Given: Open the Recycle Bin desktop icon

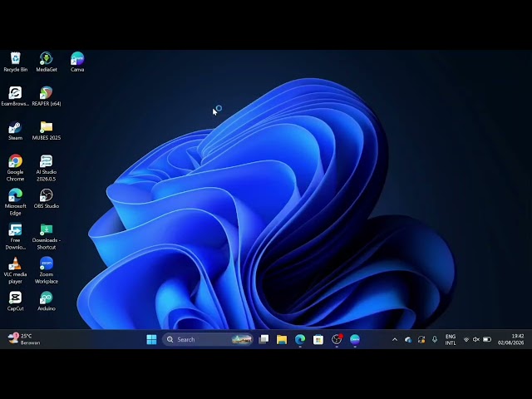Looking at the screenshot, I should [x=15, y=62].
